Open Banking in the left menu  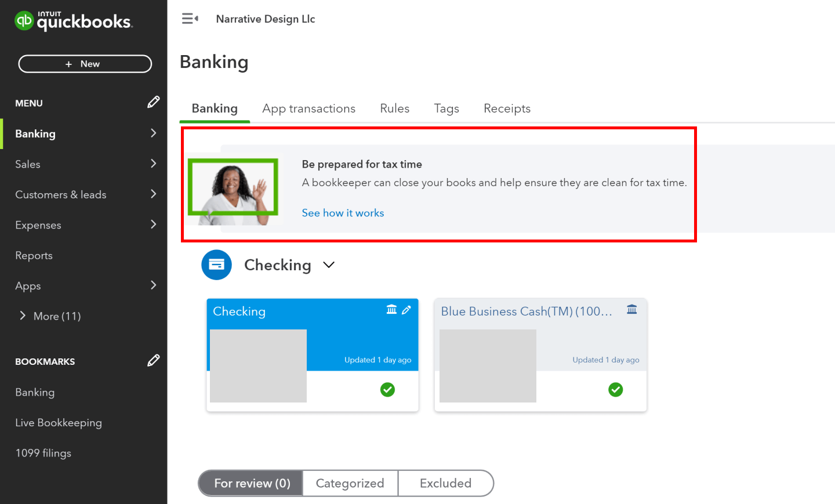[35, 134]
